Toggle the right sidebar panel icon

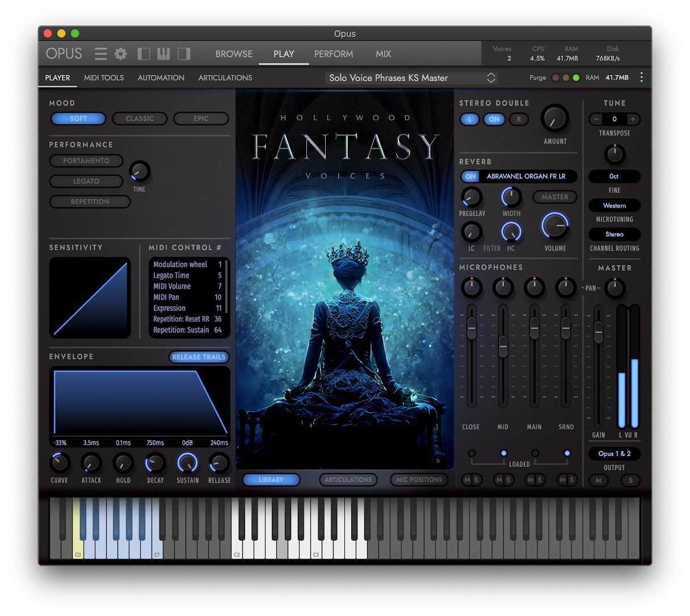pyautogui.click(x=184, y=54)
